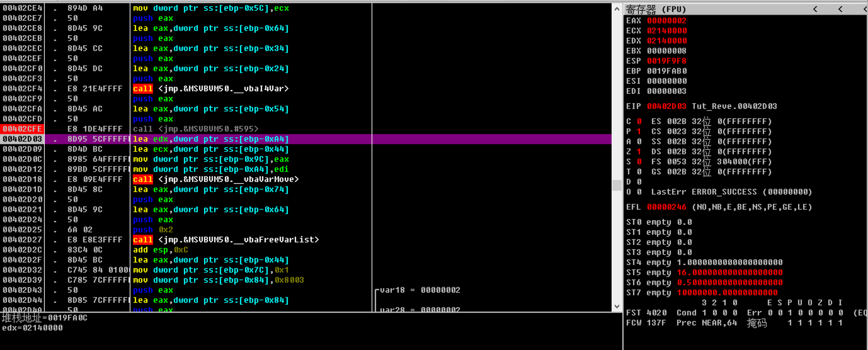
Task: Click LastErr ERROR_SUCCESS entry
Action: click(x=732, y=192)
